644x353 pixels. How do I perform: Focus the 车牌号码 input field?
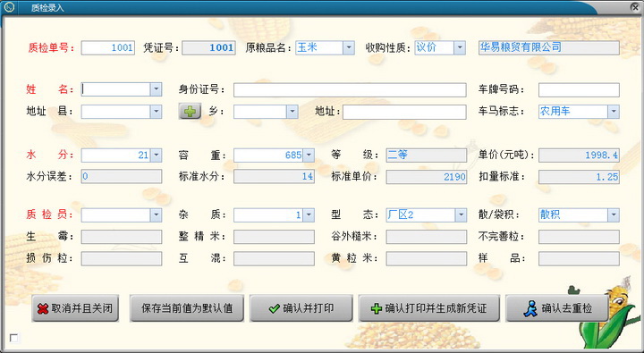pyautogui.click(x=579, y=90)
